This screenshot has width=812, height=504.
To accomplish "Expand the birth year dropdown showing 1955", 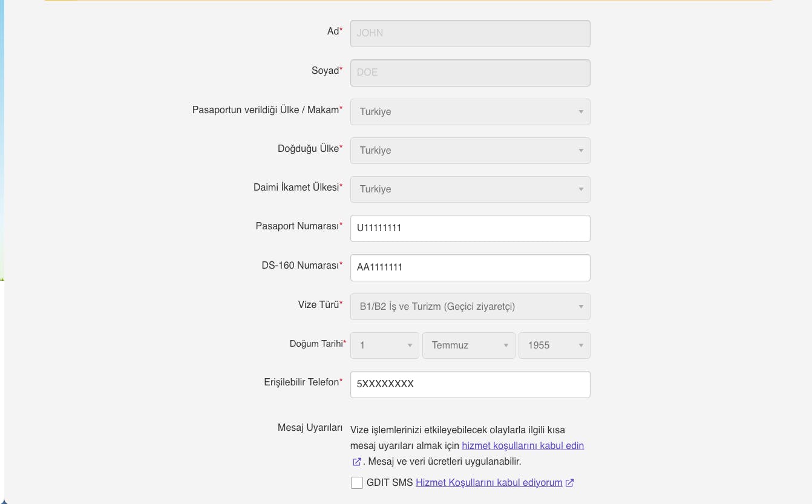I will pos(554,345).
